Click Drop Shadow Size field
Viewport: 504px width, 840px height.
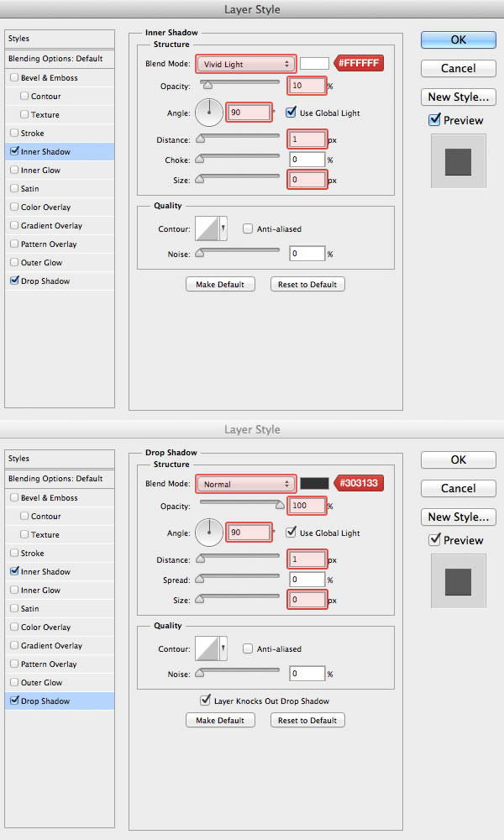point(307,600)
